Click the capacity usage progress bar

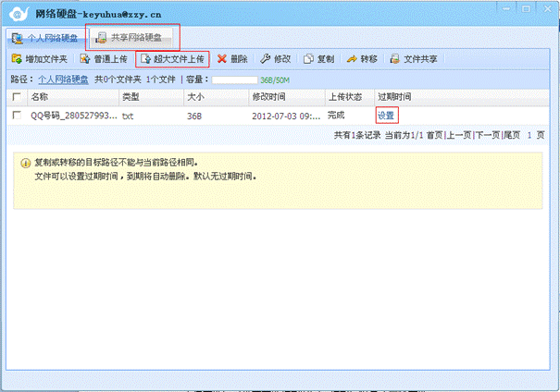click(x=234, y=80)
